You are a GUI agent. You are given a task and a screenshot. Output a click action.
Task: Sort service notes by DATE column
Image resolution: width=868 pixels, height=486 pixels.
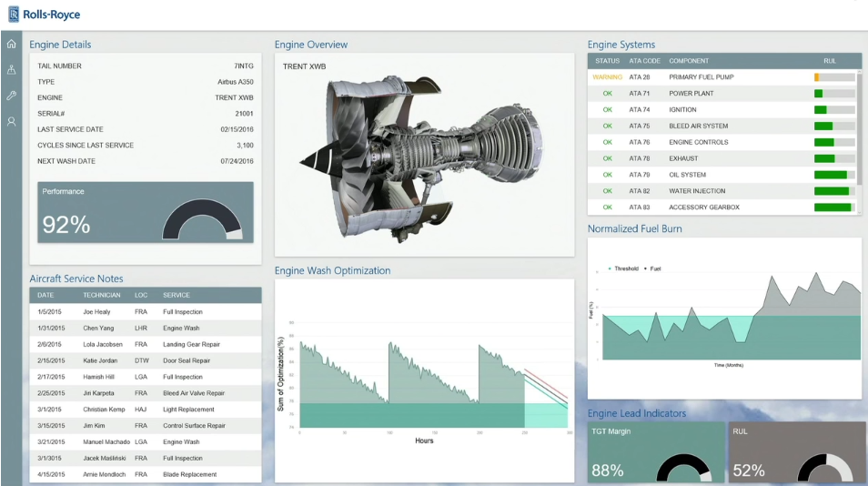coord(45,295)
